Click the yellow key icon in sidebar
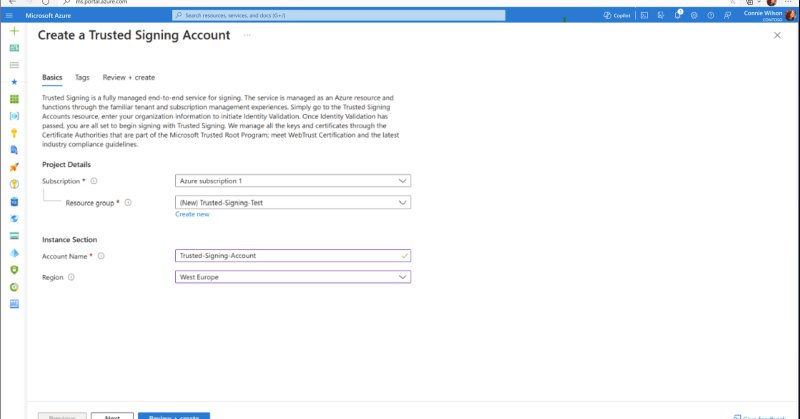This screenshot has height=419, width=800. click(x=14, y=133)
